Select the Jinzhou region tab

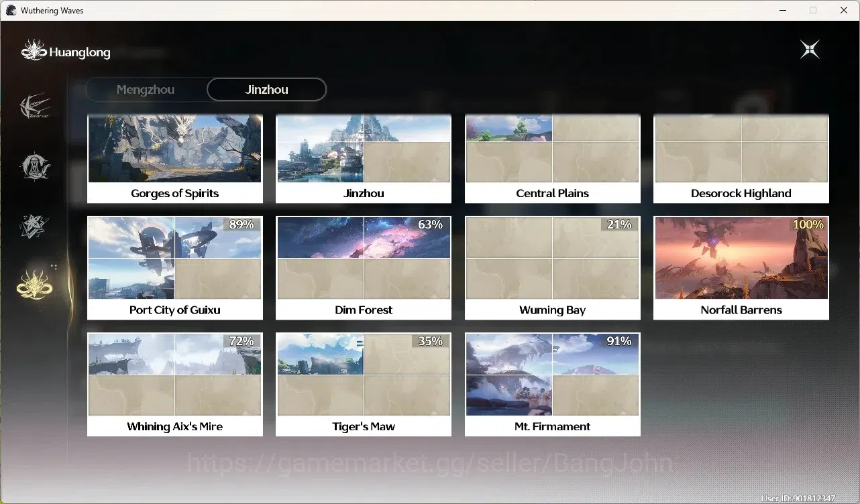click(x=266, y=90)
